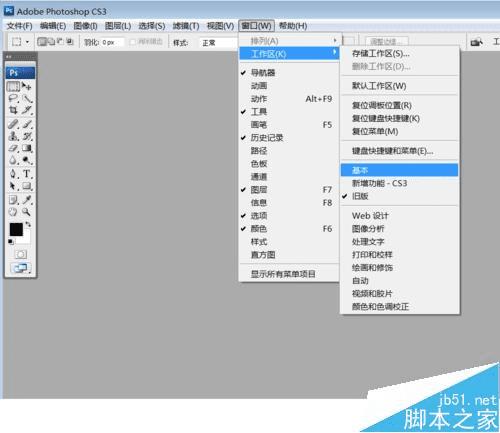The width and height of the screenshot is (500, 433).
Task: Expand the 工作区(K) submenu
Action: click(x=289, y=54)
